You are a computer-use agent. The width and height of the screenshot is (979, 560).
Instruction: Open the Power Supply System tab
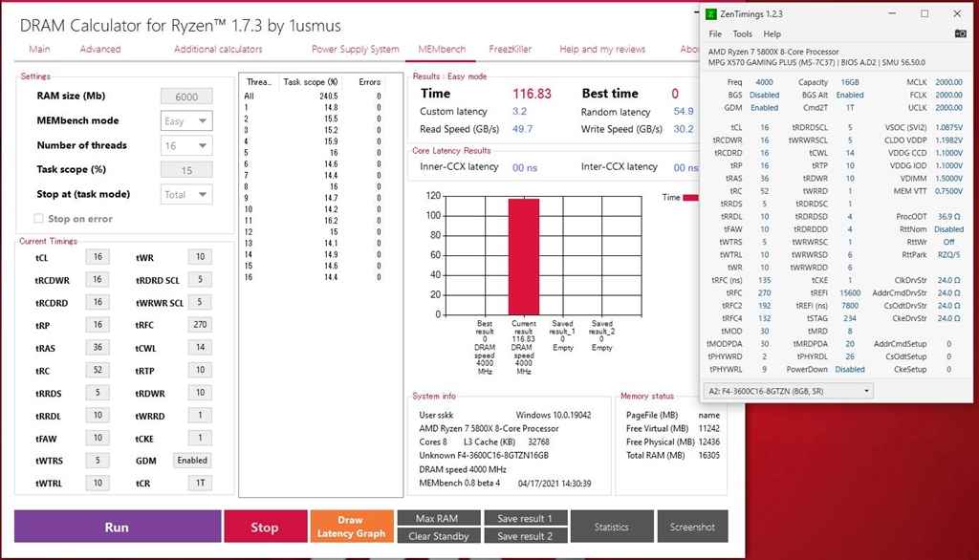click(356, 50)
